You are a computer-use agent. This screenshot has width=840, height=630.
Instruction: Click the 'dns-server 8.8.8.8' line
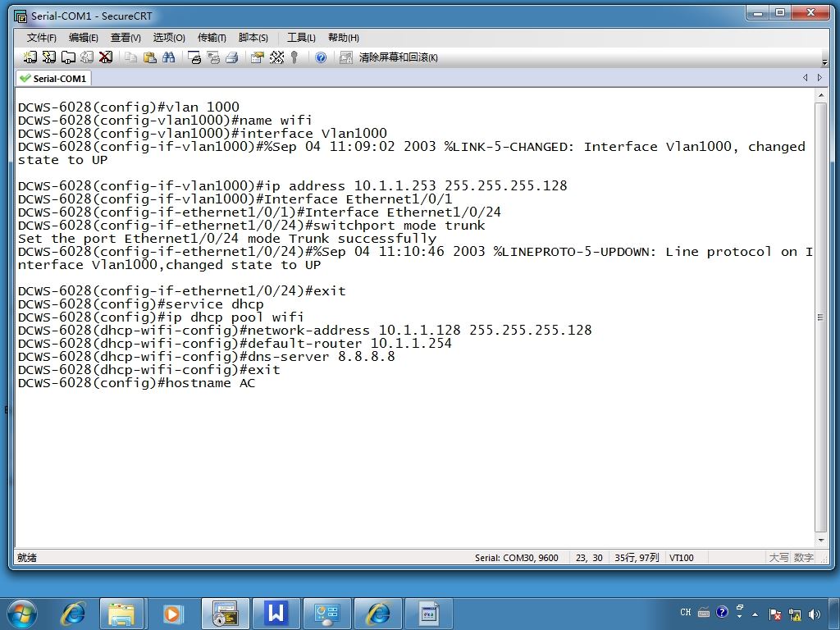pyautogui.click(x=206, y=357)
